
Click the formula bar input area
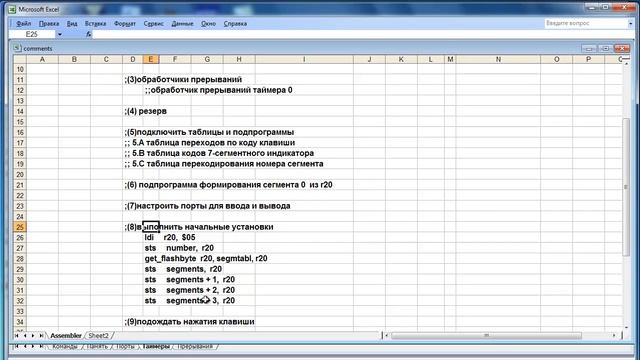coord(363,35)
